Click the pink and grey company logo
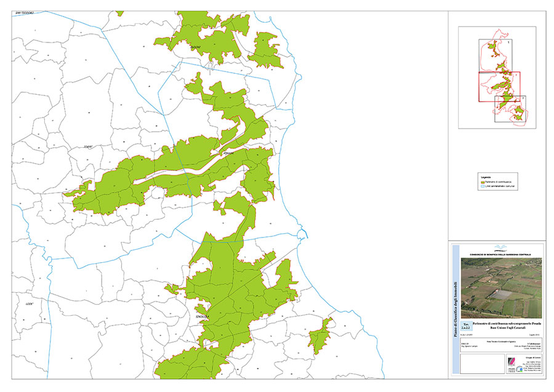This screenshot has width=554, height=392. click(x=512, y=362)
